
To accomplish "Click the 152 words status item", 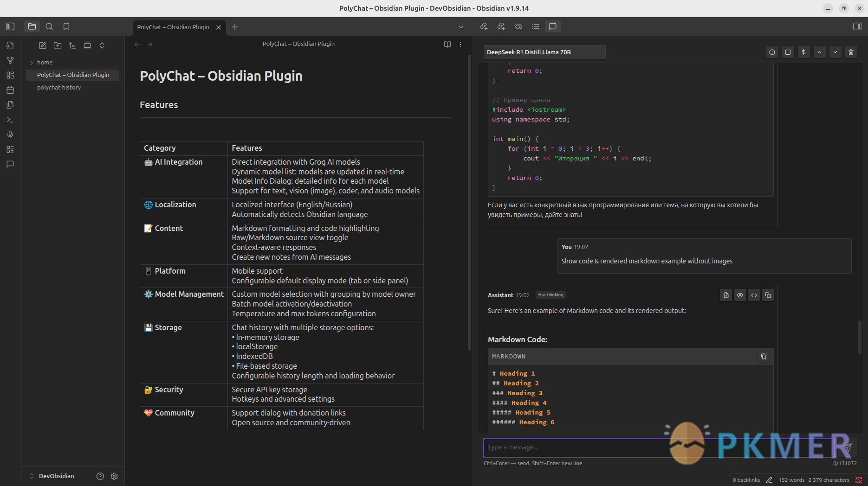I will coord(791,480).
